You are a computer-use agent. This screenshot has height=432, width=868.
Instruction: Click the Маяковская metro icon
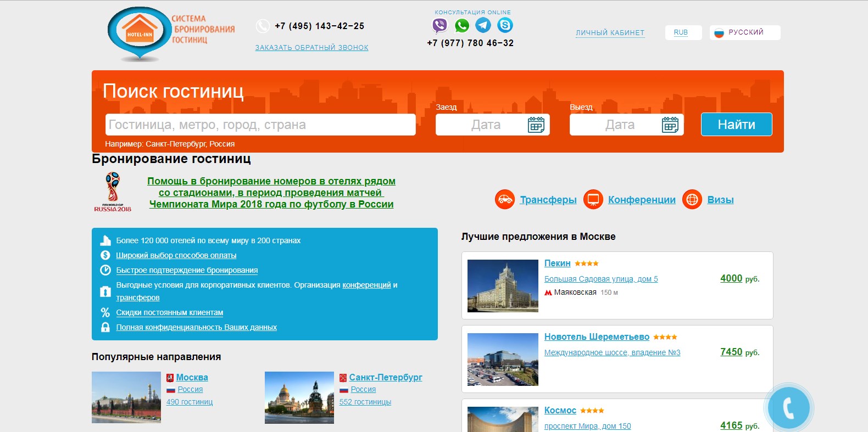tap(548, 293)
